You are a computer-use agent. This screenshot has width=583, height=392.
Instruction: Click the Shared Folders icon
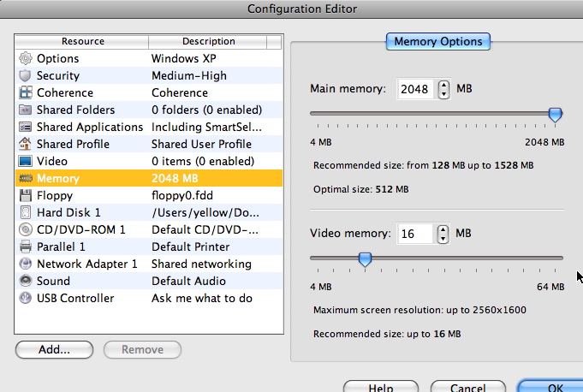pos(26,110)
